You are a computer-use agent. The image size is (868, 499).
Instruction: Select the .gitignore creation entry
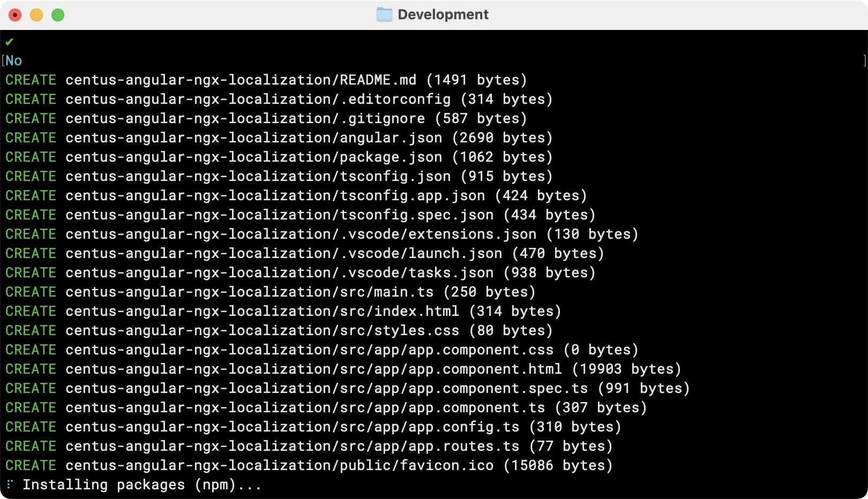[x=265, y=118]
